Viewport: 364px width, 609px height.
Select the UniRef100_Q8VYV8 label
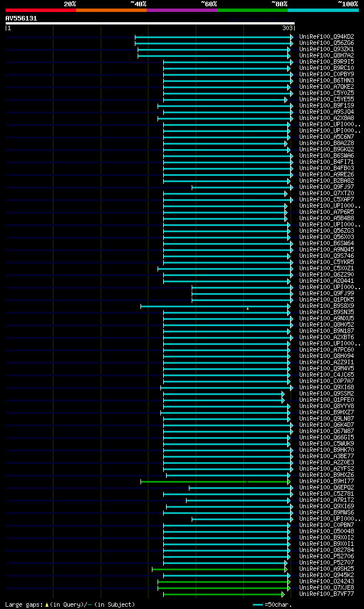coord(326,406)
